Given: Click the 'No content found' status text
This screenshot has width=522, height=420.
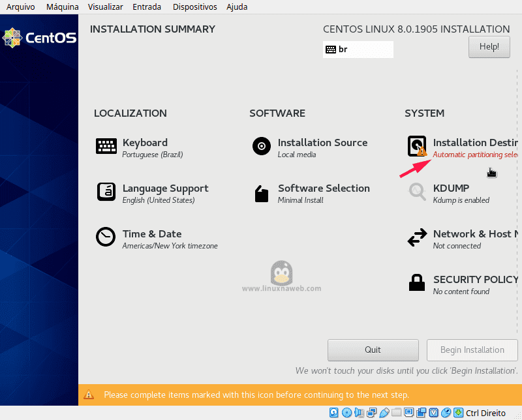Looking at the screenshot, I should (461, 292).
